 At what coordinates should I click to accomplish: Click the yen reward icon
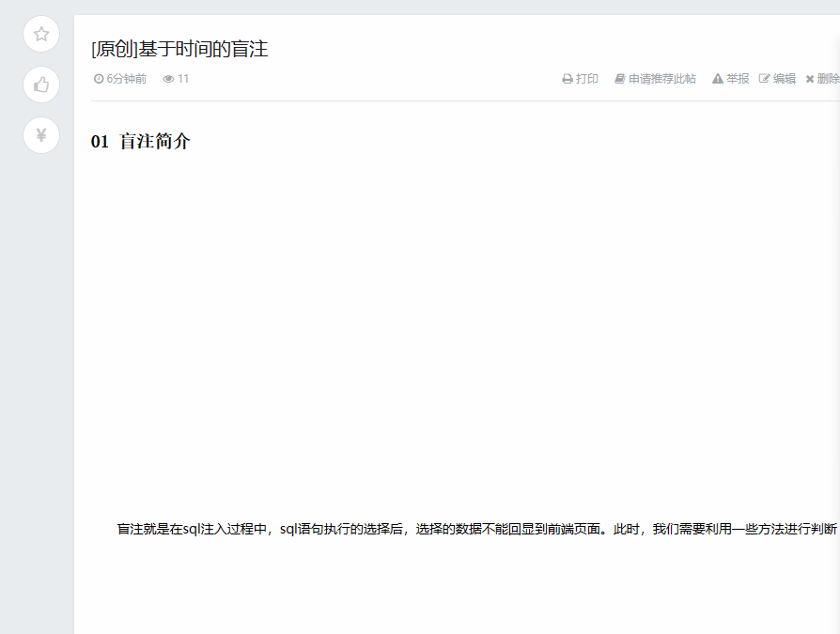pos(41,135)
